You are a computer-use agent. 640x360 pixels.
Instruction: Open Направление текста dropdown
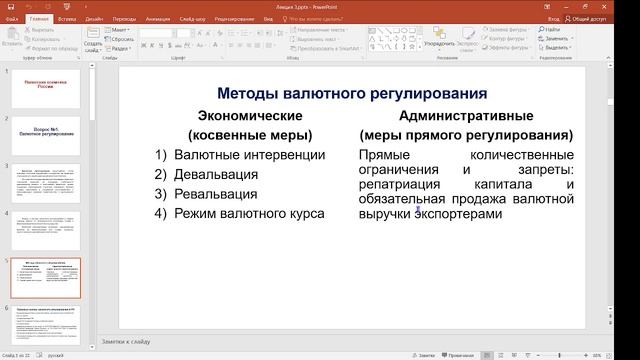[319, 30]
